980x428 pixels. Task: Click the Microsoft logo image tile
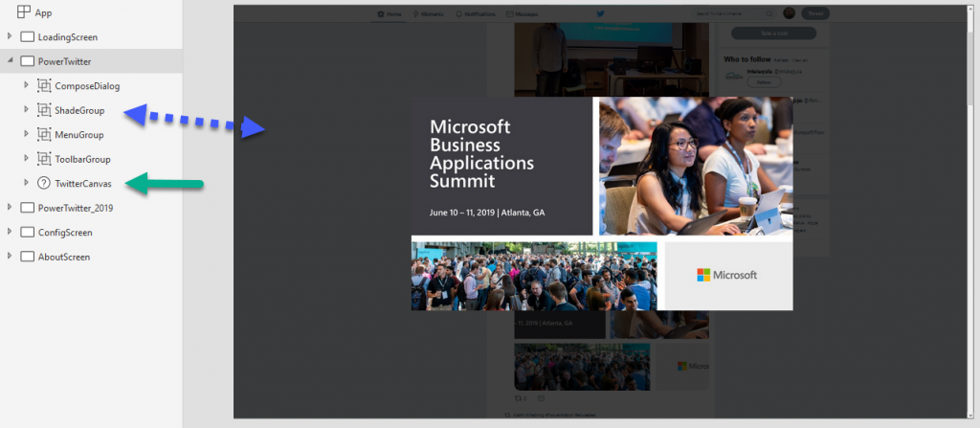point(726,275)
